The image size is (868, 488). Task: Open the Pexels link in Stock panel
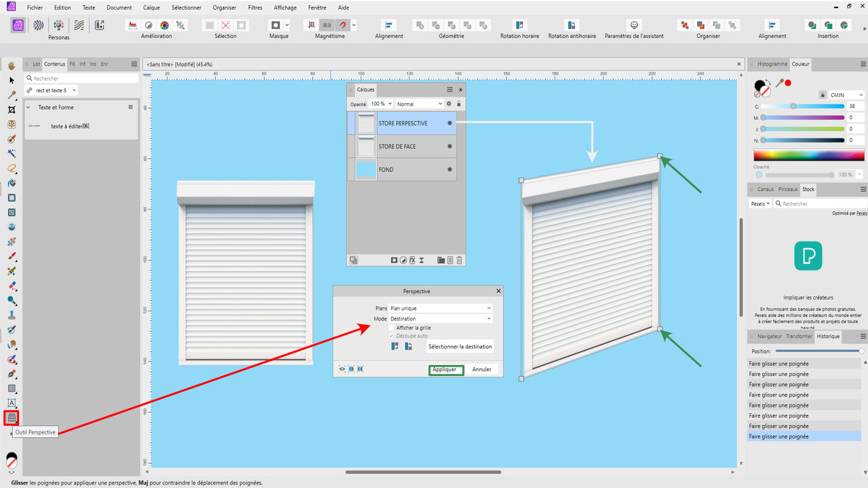click(861, 213)
